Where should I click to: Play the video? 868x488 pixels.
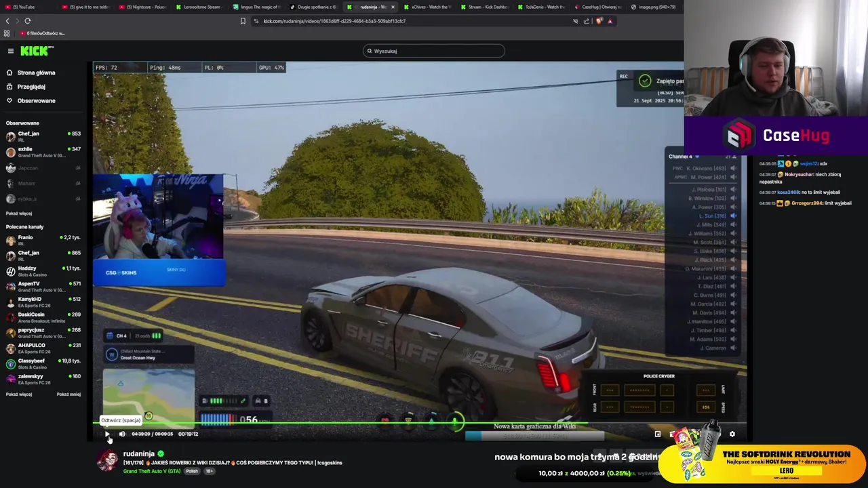[x=107, y=434]
